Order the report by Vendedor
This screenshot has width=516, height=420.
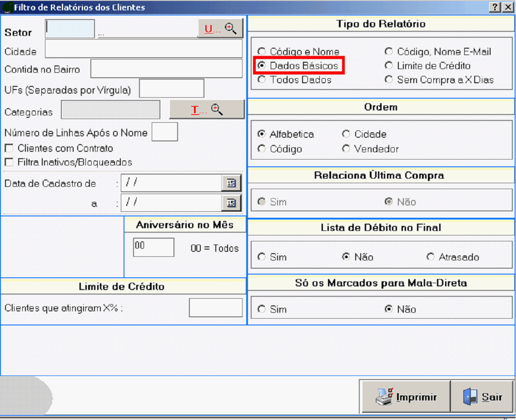(x=346, y=149)
